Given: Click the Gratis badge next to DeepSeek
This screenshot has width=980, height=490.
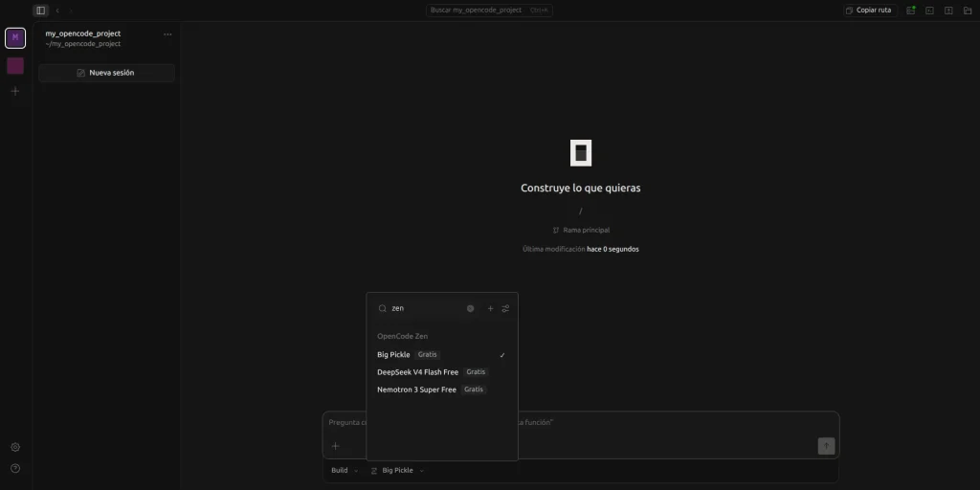Looking at the screenshot, I should [x=476, y=372].
